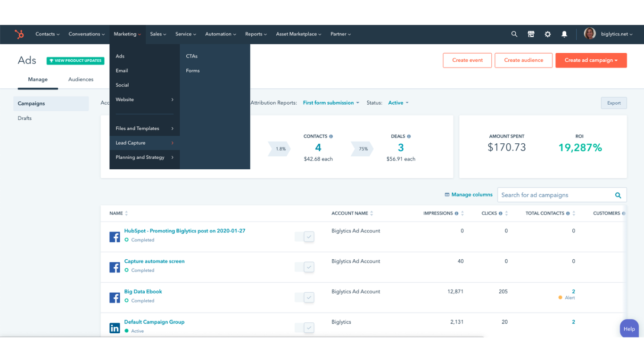The height and width of the screenshot is (362, 644).
Task: Click Facebook icon for Capture automate screen
Action: point(115,267)
